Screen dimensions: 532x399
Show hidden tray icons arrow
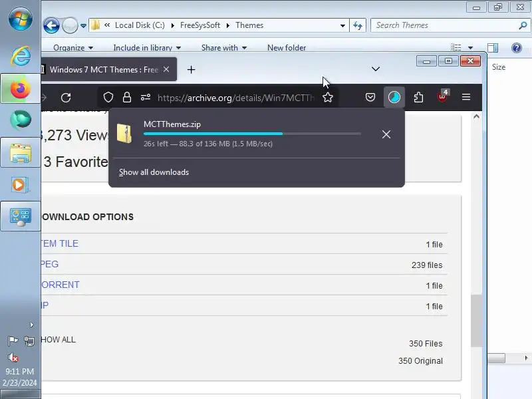coord(31,325)
